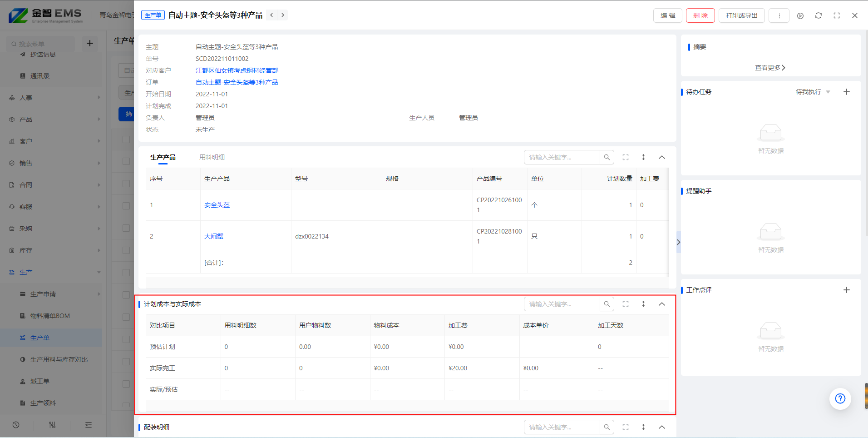Image resolution: width=868 pixels, height=438 pixels.
Task: Click search icon in 生产产品 table
Action: pos(607,157)
